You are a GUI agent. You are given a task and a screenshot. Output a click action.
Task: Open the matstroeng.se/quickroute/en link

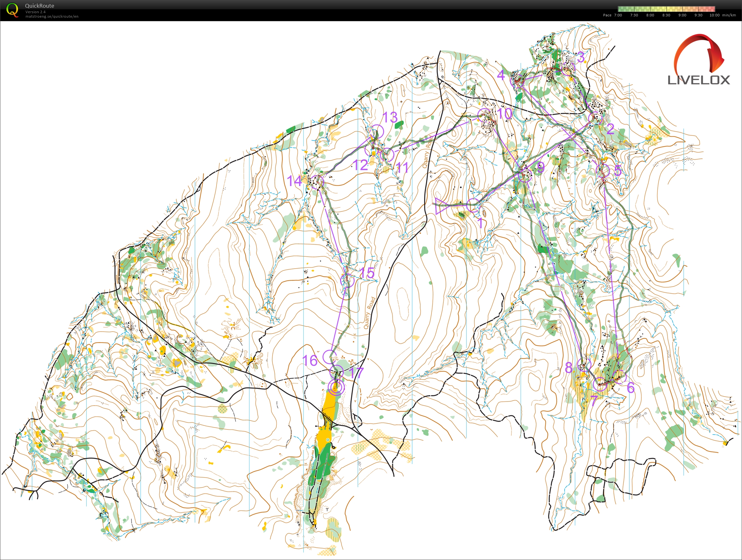(x=52, y=16)
